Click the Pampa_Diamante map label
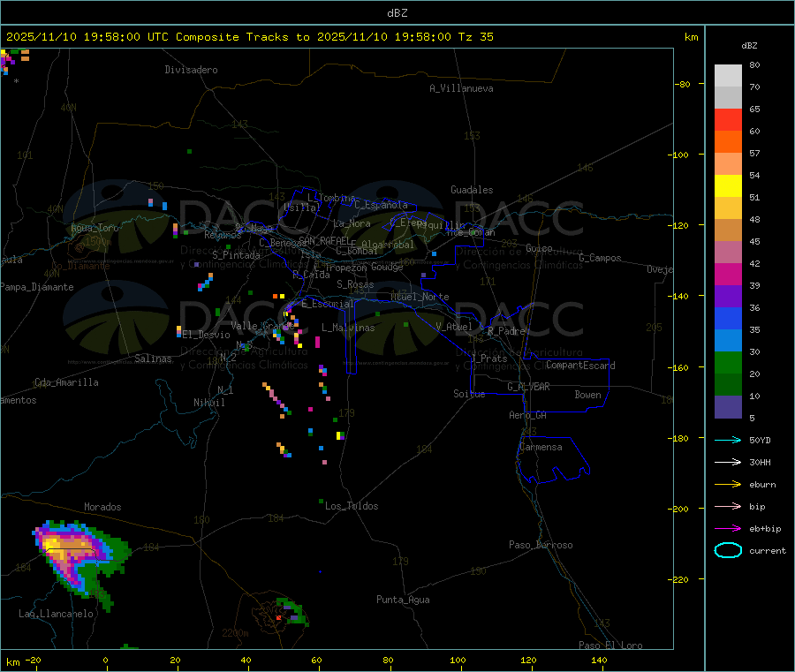The height and width of the screenshot is (672, 795). point(37,287)
